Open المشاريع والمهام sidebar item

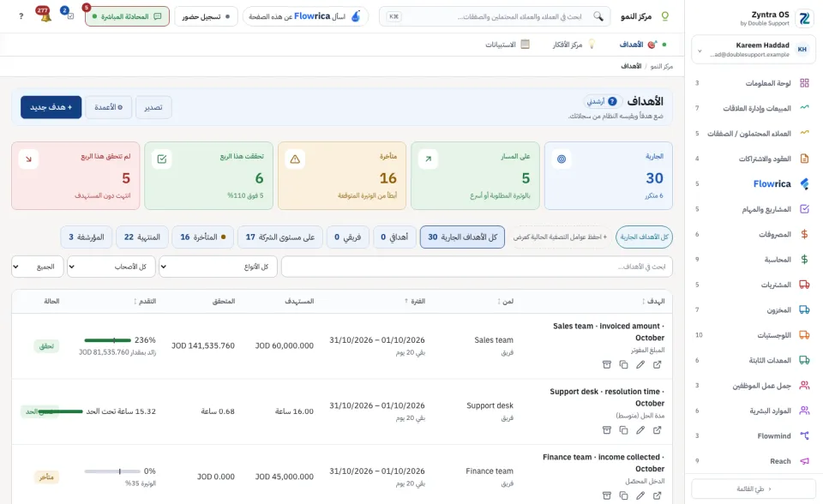[x=751, y=209]
